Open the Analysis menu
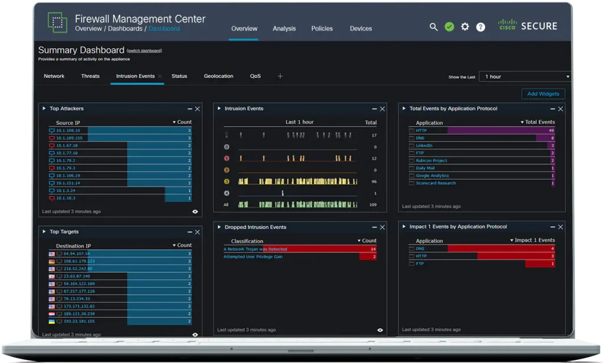Image resolution: width=603 pixels, height=364 pixels. point(284,28)
